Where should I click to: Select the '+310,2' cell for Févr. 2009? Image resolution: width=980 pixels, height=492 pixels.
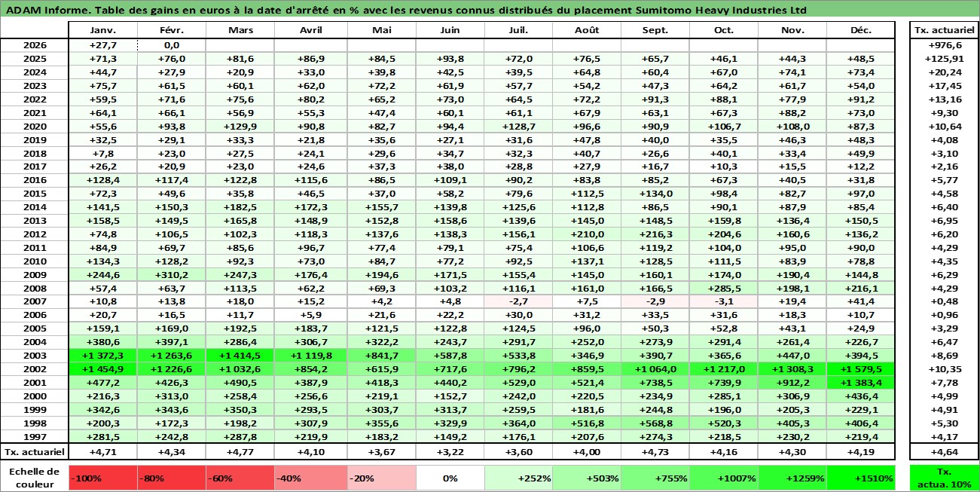click(171, 274)
